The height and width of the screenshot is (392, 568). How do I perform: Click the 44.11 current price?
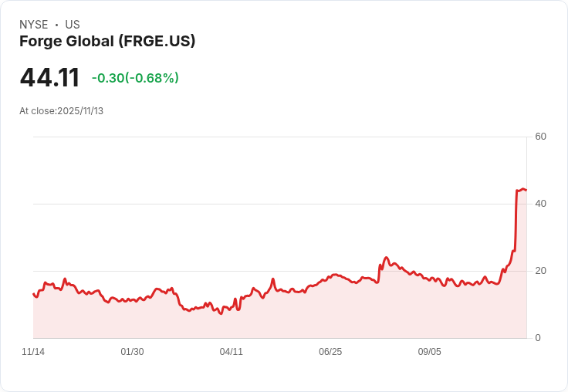49,78
